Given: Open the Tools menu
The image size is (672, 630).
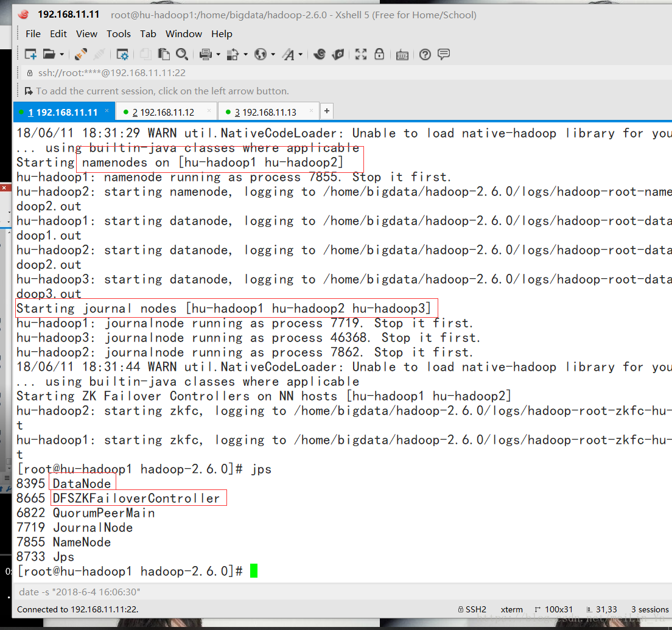Looking at the screenshot, I should (118, 34).
